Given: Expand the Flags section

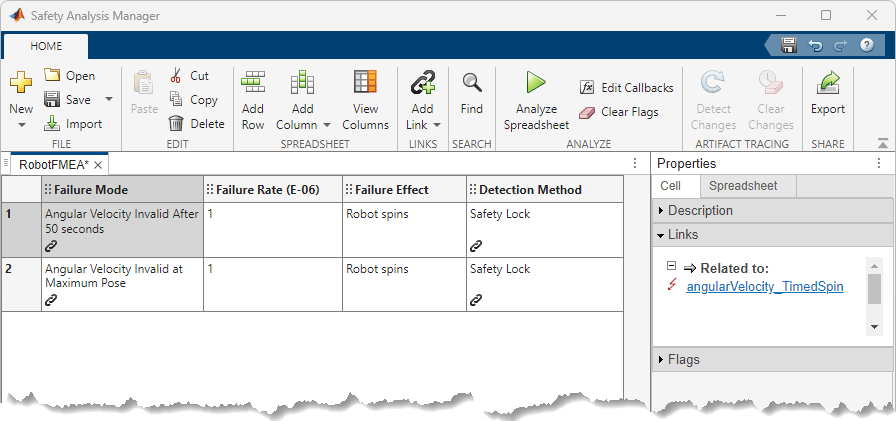Looking at the screenshot, I should click(684, 360).
